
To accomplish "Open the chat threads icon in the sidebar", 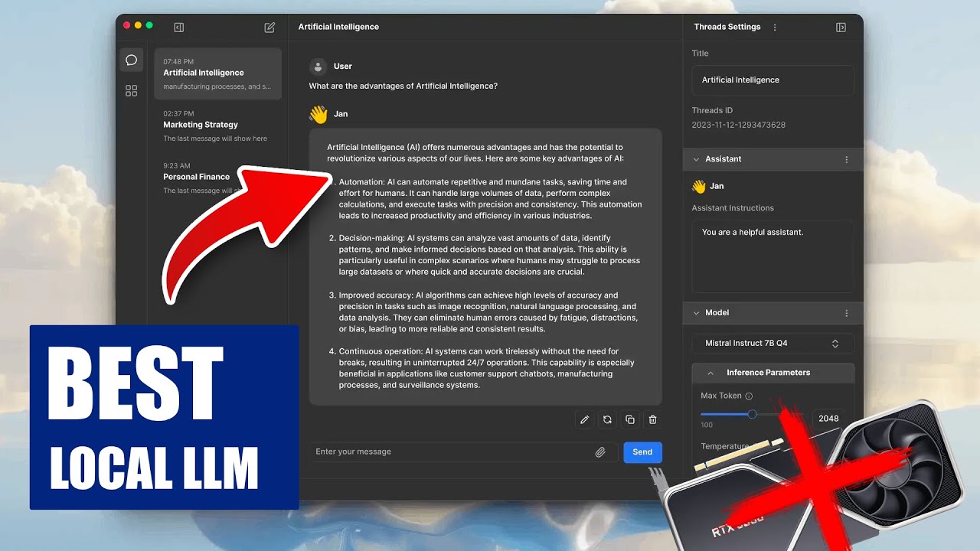I will click(x=131, y=60).
